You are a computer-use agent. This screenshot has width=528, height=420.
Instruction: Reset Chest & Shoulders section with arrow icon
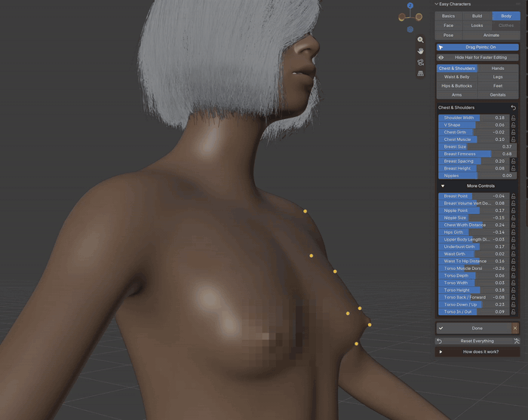pyautogui.click(x=513, y=108)
